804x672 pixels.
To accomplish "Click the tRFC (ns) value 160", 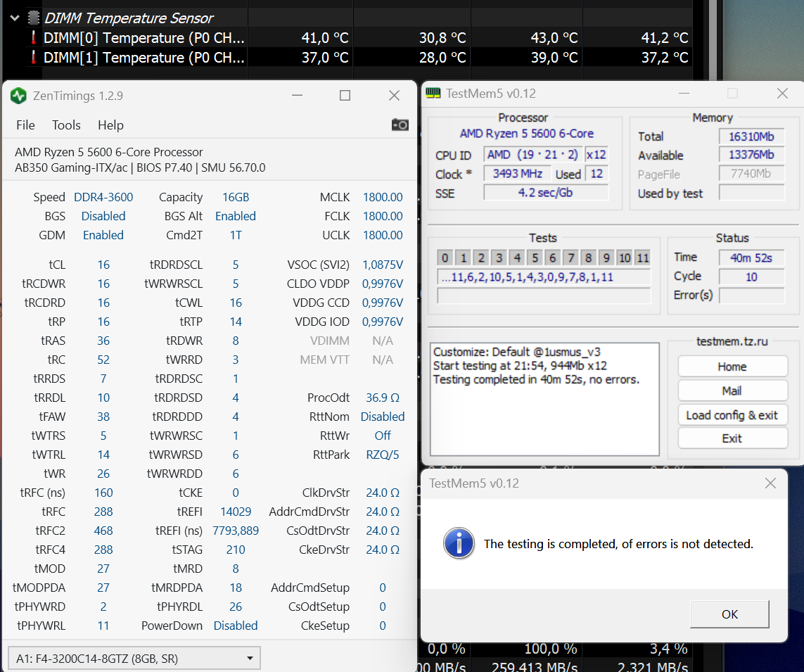I will [x=103, y=493].
